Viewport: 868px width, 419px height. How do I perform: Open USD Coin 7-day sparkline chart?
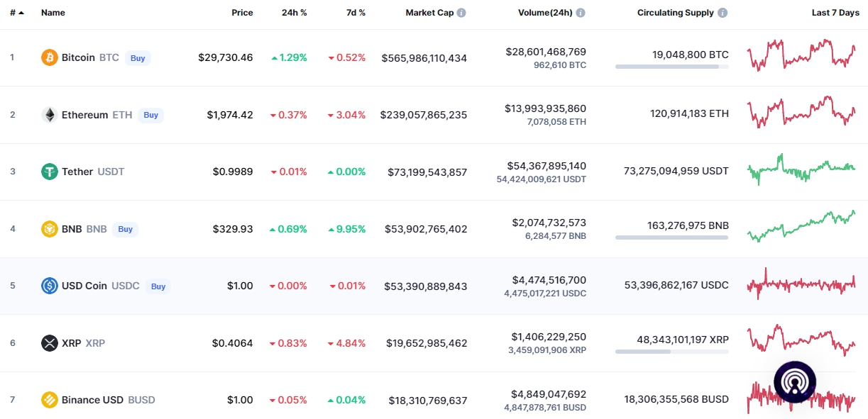801,284
